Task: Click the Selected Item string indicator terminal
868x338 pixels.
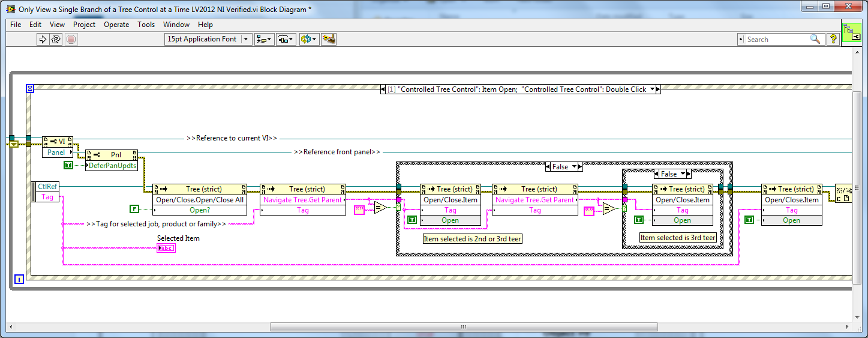Action: click(166, 248)
